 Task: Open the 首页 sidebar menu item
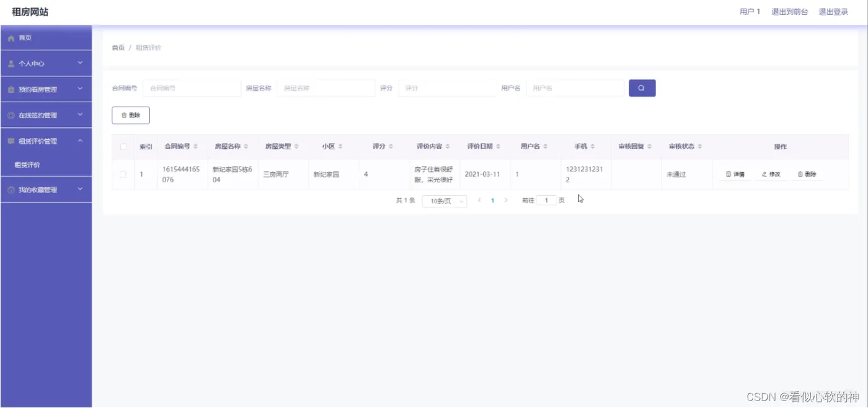tap(46, 38)
